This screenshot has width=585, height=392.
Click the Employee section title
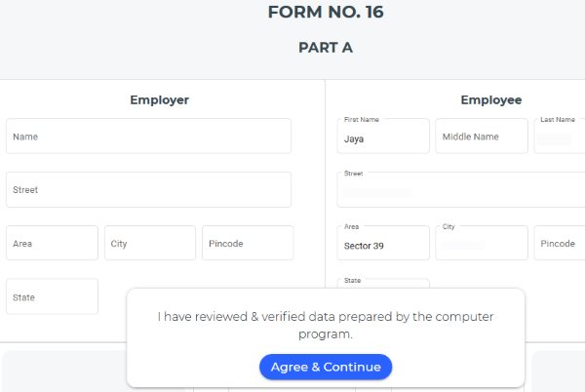(490, 99)
